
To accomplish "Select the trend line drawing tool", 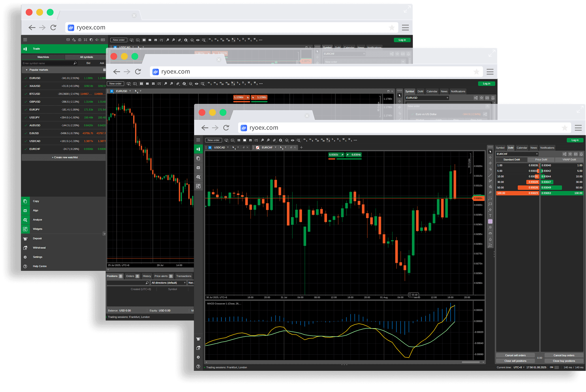I will pos(490,175).
